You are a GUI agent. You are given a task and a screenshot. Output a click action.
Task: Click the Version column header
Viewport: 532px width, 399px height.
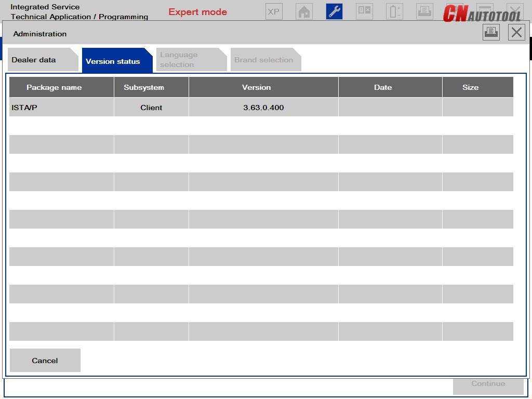pos(263,87)
